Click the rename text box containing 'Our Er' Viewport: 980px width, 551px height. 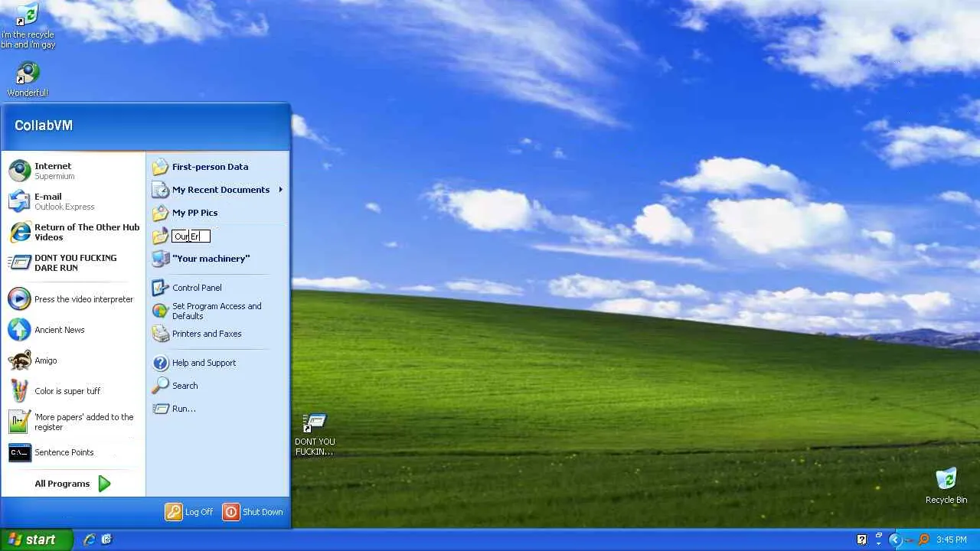point(191,236)
